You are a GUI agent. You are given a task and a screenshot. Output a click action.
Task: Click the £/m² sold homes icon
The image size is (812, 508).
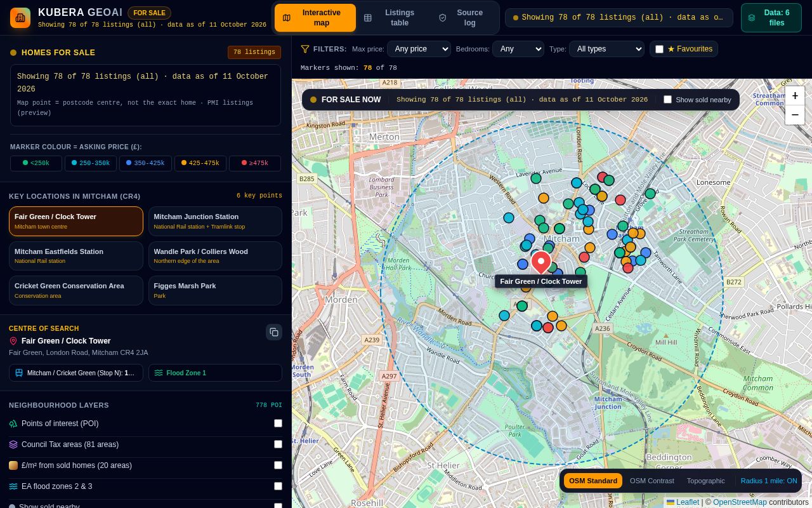tap(13, 465)
